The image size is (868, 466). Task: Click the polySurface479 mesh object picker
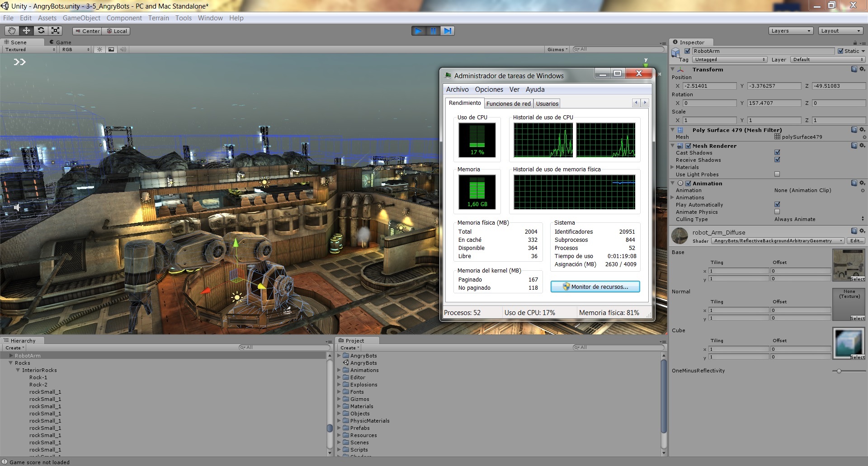(x=864, y=137)
